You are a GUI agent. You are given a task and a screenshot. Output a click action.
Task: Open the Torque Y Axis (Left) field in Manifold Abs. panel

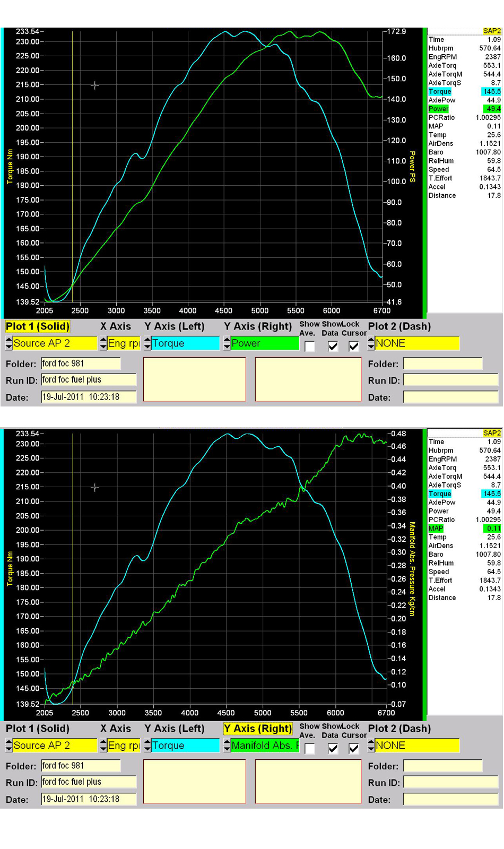[x=185, y=746]
